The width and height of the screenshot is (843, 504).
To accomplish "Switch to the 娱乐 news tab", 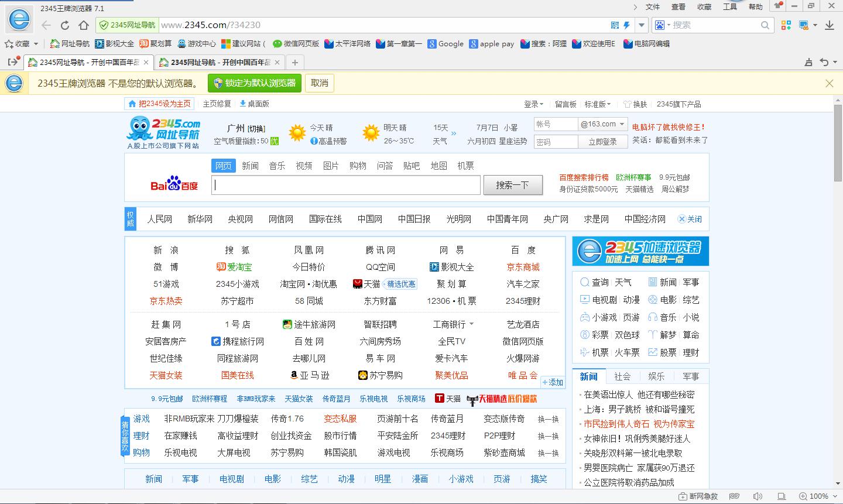I will (656, 376).
